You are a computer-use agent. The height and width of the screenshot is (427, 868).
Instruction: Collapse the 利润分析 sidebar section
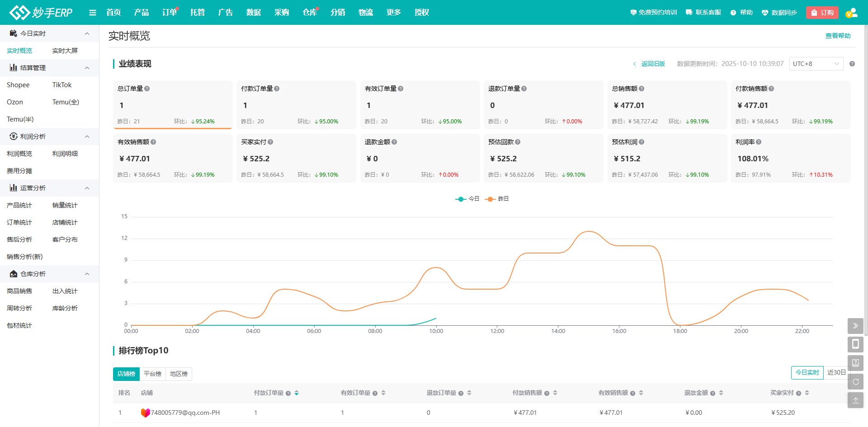87,136
